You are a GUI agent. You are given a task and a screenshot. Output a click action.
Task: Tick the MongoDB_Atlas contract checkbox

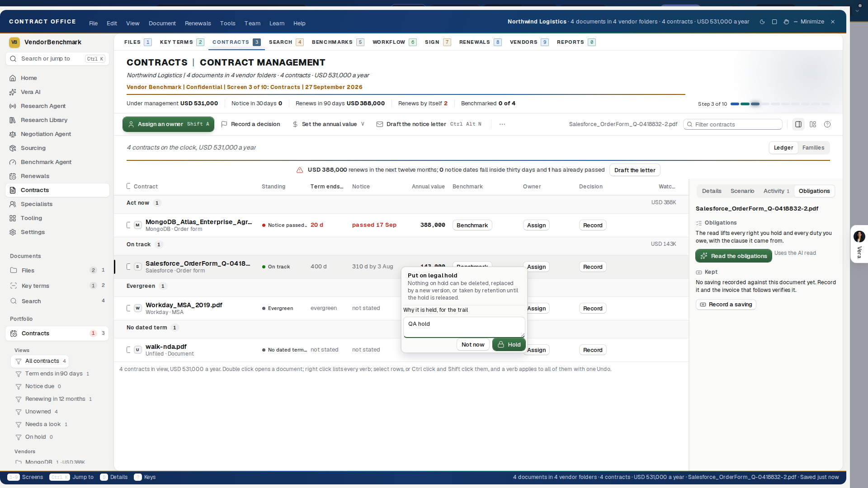(129, 225)
